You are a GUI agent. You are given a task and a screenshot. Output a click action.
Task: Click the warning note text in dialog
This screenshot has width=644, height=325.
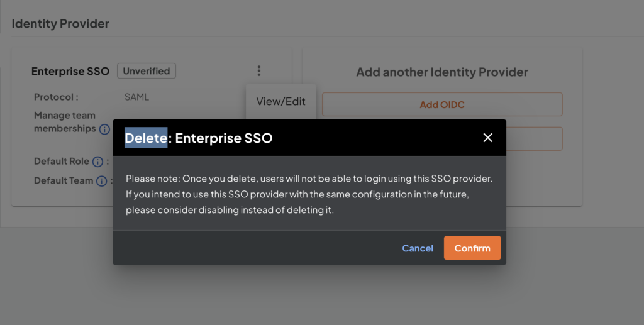click(309, 194)
